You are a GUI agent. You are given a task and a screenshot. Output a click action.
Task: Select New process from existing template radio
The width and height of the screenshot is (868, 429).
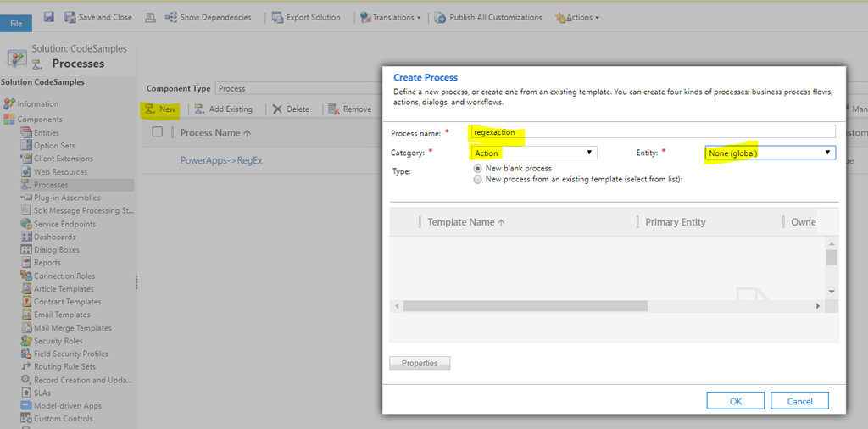tap(478, 180)
